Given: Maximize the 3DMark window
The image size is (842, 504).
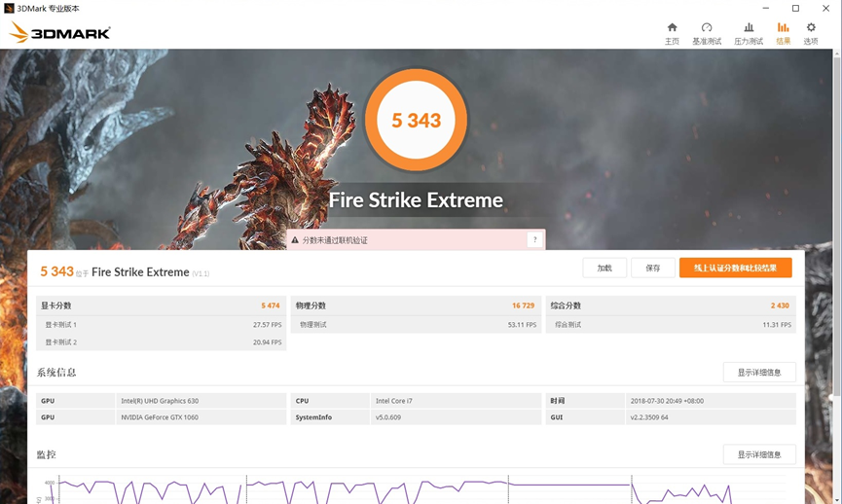Looking at the screenshot, I should [795, 9].
